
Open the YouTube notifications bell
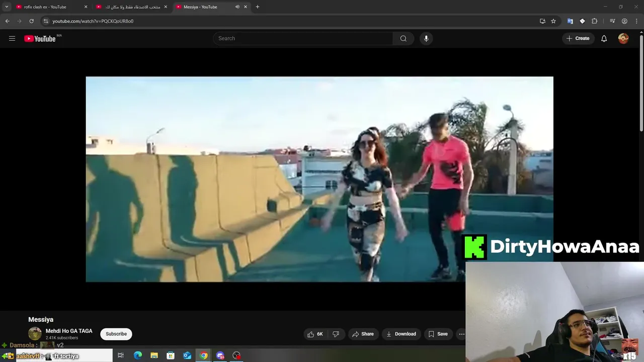604,38
